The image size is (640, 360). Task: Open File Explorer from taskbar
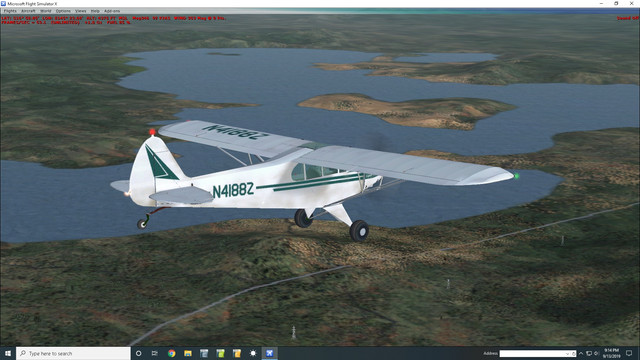pos(188,353)
